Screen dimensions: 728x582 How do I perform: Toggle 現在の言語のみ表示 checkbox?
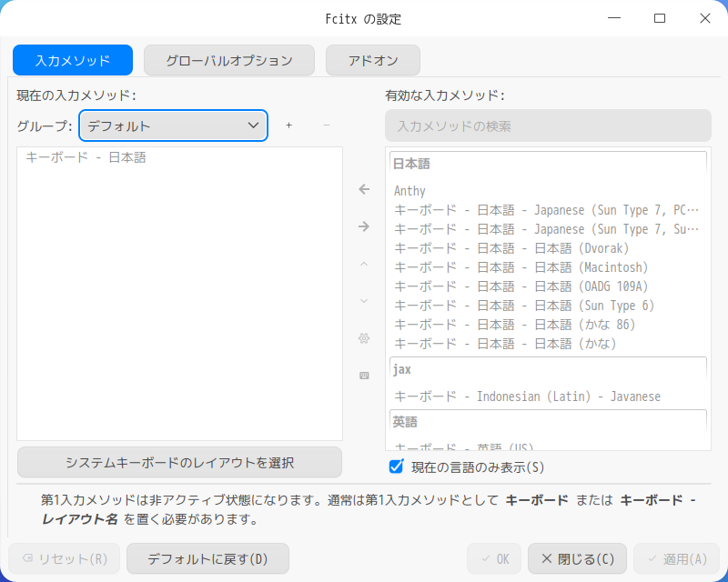point(396,467)
